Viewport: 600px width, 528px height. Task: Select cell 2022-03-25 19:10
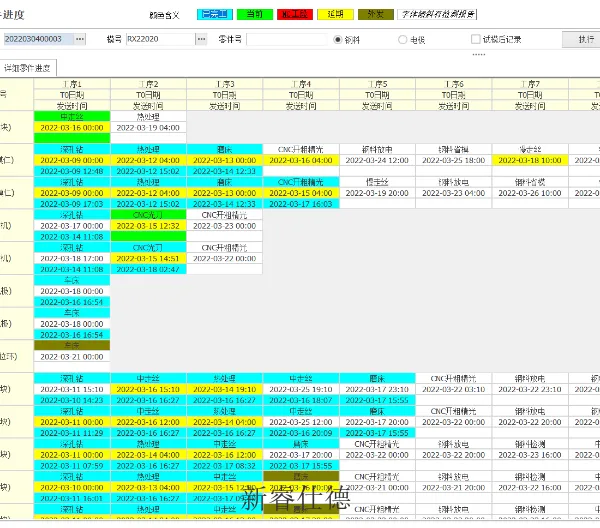(301, 389)
